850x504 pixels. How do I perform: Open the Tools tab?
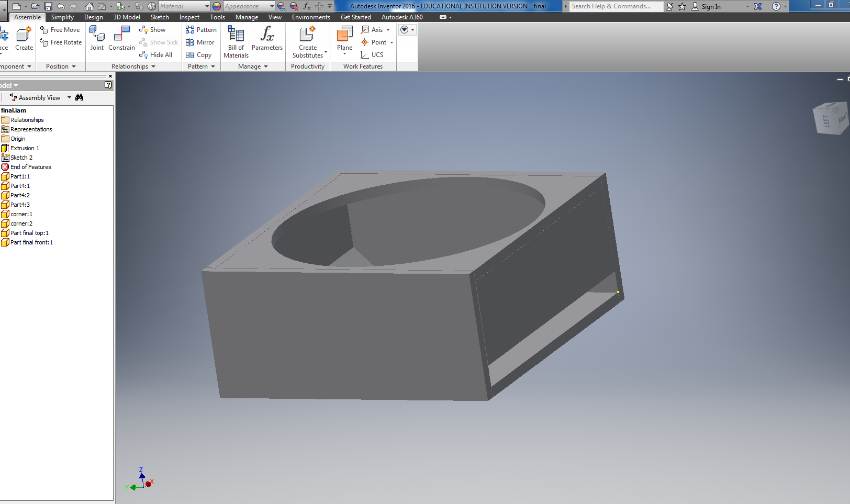217,17
